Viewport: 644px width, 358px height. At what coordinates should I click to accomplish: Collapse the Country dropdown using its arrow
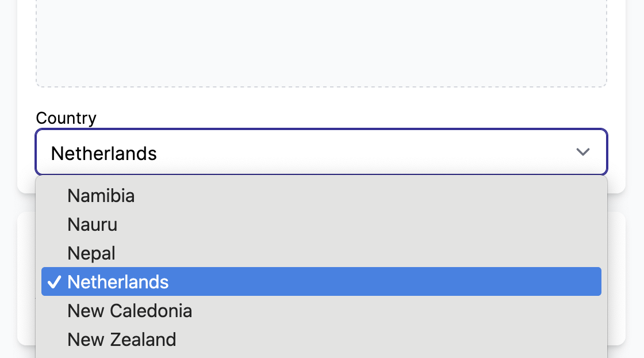tap(583, 152)
